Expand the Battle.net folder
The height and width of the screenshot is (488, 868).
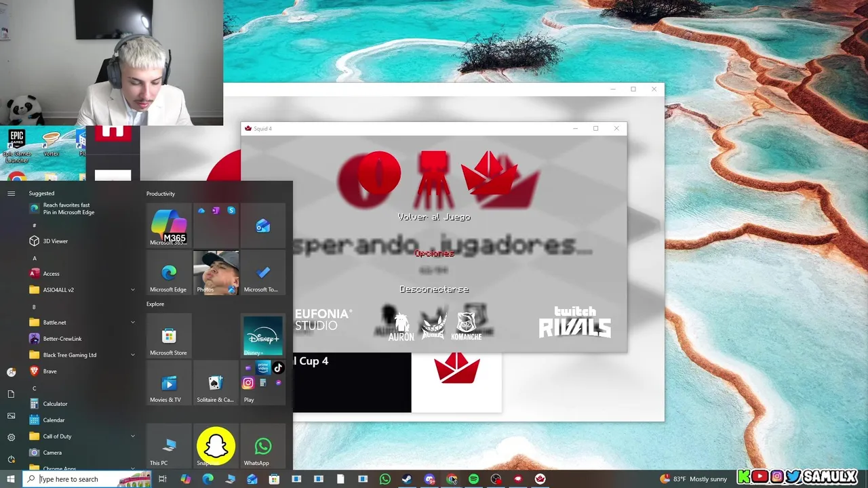(81, 322)
